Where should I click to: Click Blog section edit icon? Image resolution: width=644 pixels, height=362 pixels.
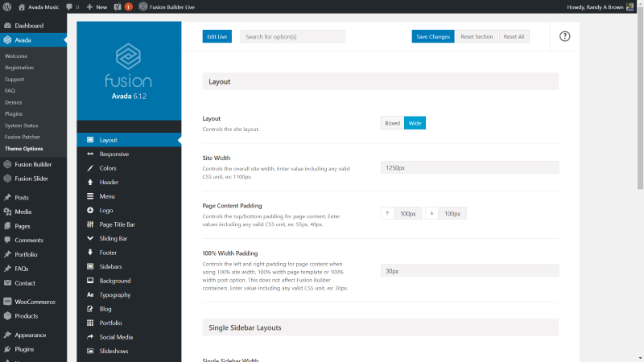[90, 309]
